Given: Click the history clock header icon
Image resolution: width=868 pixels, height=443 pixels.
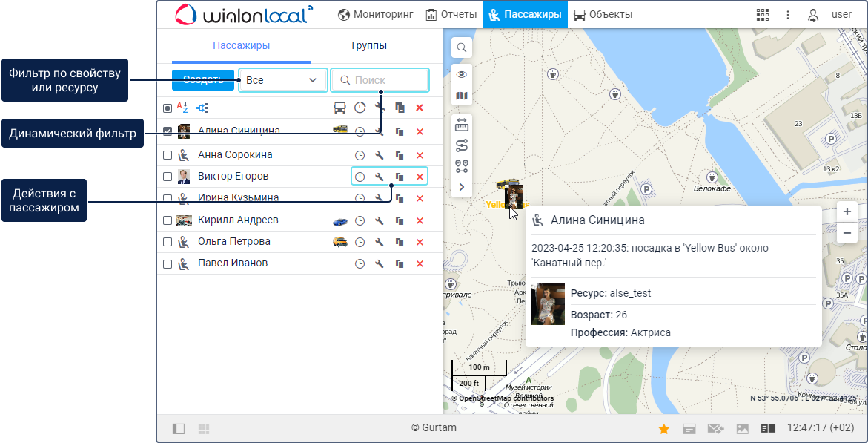Looking at the screenshot, I should [360, 108].
